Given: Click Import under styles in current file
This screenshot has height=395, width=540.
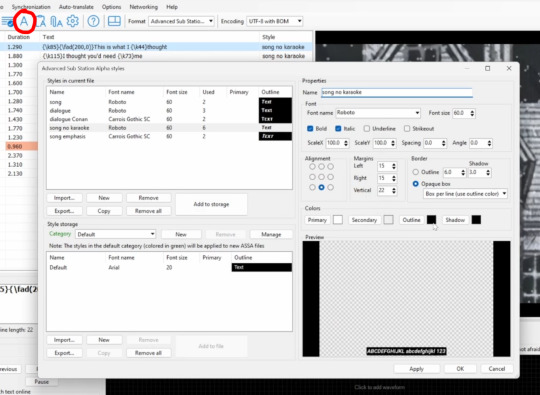Looking at the screenshot, I should point(64,198).
